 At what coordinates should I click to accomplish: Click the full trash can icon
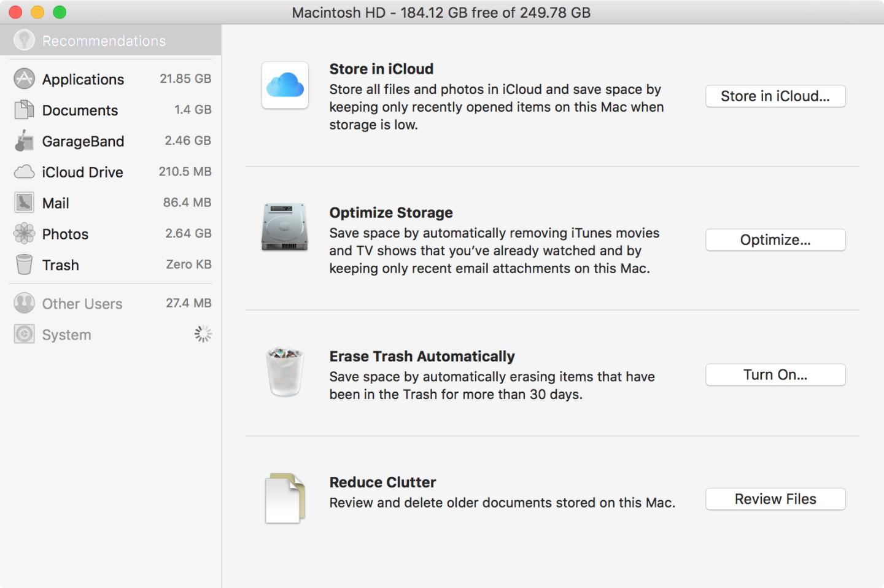(x=285, y=371)
